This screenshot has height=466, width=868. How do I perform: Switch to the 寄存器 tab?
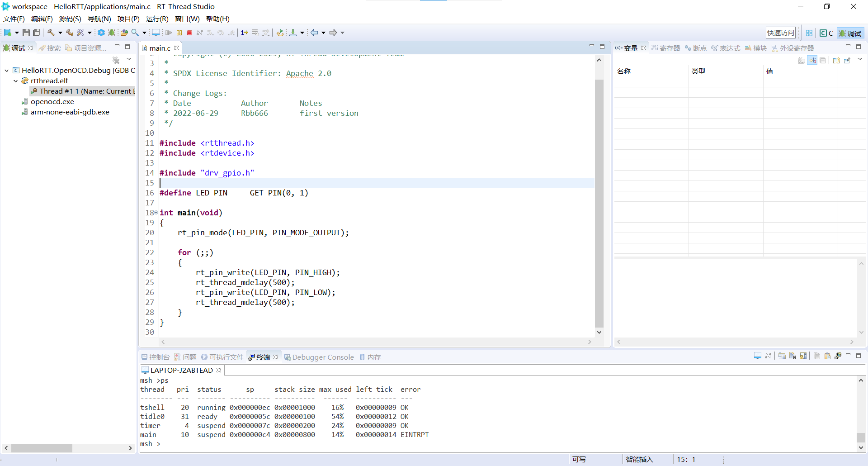pyautogui.click(x=665, y=48)
